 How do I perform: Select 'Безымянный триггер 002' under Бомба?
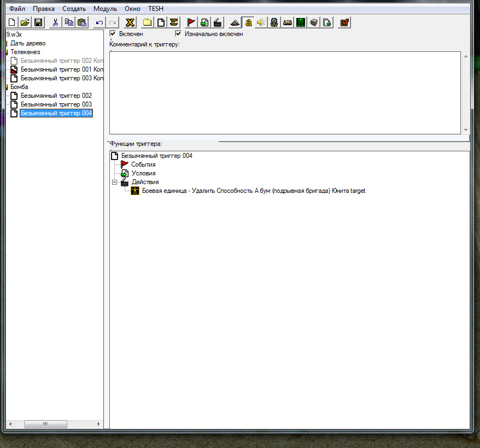click(56, 96)
